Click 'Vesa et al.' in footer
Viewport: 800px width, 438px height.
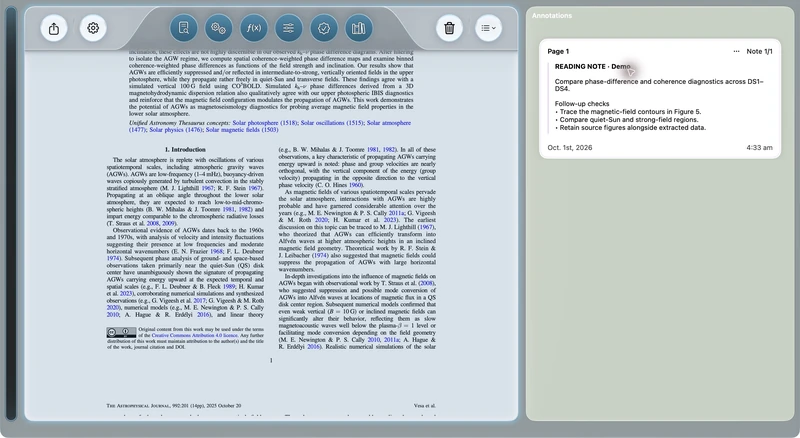[424, 406]
